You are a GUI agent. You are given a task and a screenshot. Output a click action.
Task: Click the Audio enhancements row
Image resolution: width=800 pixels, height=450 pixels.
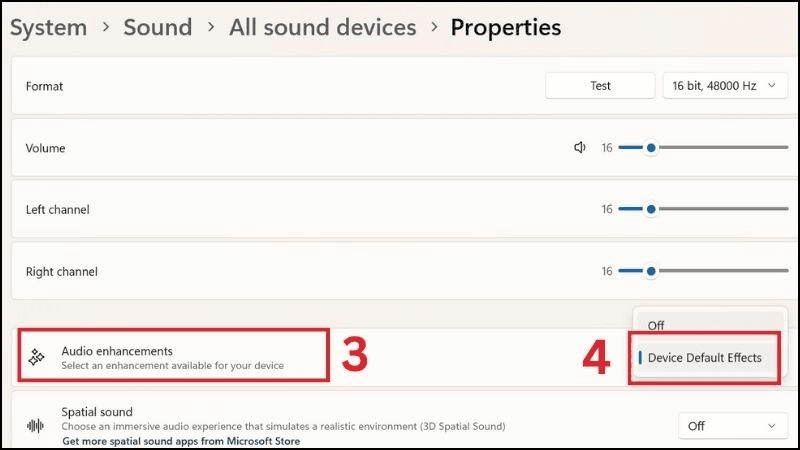(x=172, y=358)
